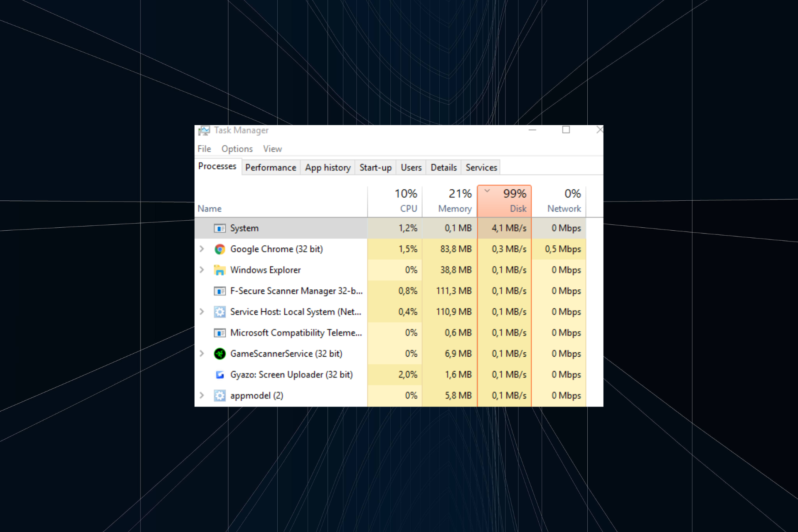Expand the Windows Explorer process group
This screenshot has width=798, height=532.
click(202, 270)
